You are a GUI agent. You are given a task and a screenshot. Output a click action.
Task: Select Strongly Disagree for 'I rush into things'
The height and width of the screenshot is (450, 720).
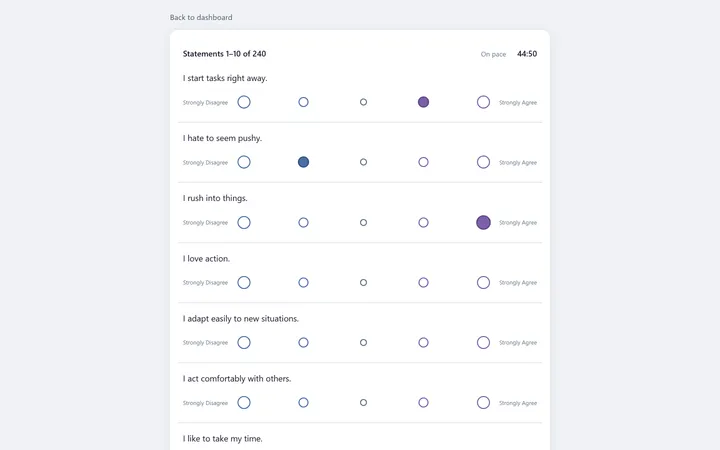(x=244, y=222)
